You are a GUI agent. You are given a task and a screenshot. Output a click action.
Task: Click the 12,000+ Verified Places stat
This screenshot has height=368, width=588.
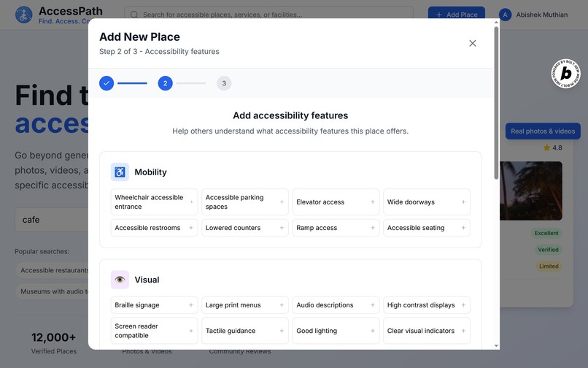54,343
